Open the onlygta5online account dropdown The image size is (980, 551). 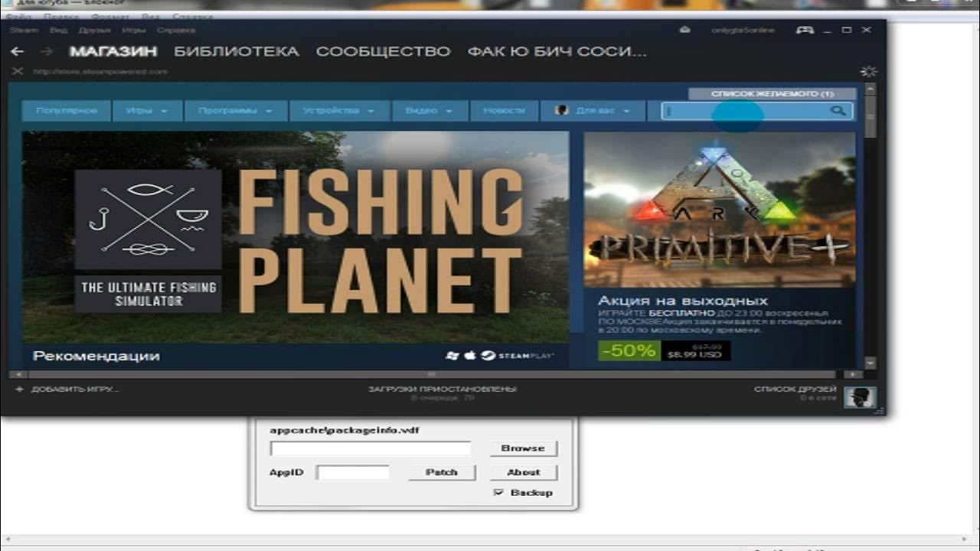point(743,30)
